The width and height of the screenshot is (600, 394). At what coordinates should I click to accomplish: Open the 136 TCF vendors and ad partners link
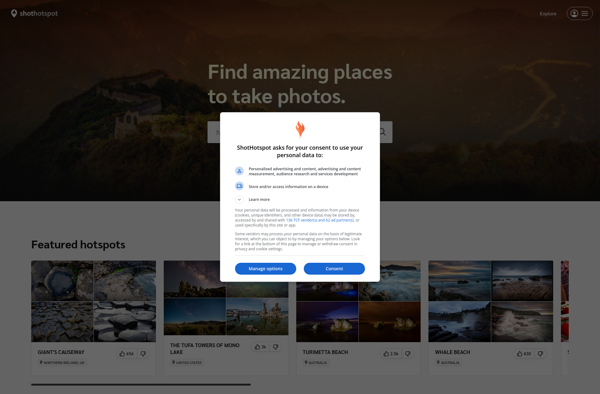pos(320,220)
